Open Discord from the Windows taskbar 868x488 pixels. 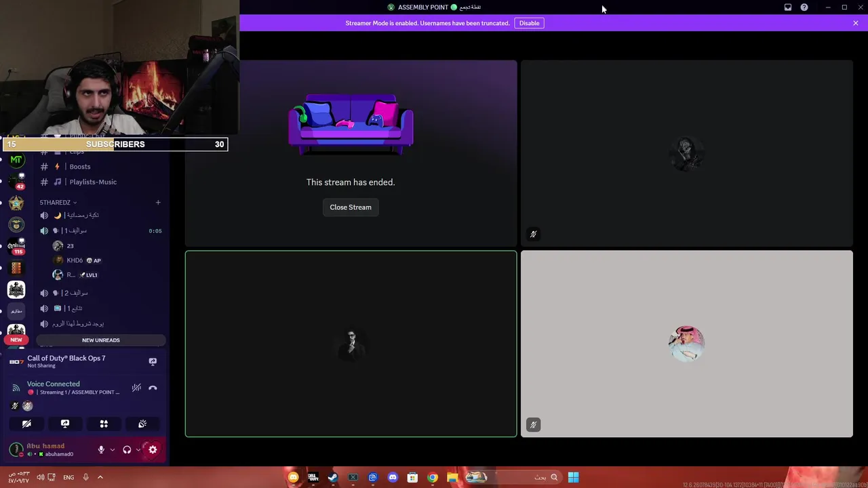[x=393, y=477]
